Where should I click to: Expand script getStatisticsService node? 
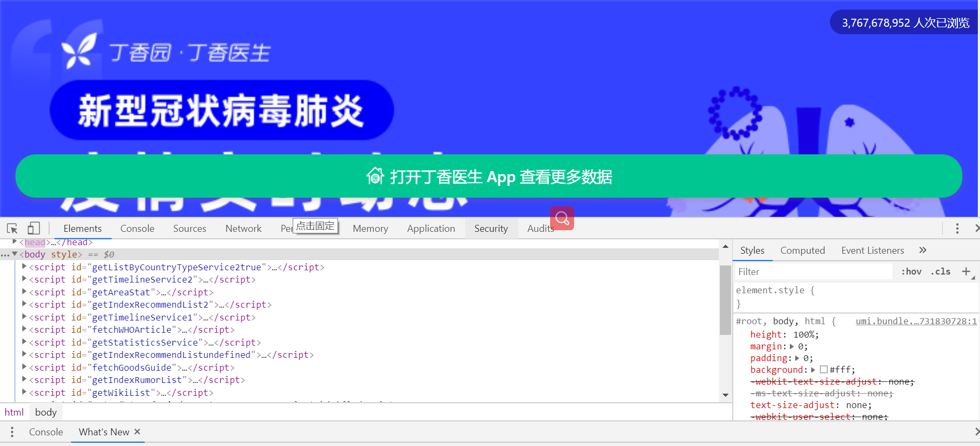click(24, 342)
